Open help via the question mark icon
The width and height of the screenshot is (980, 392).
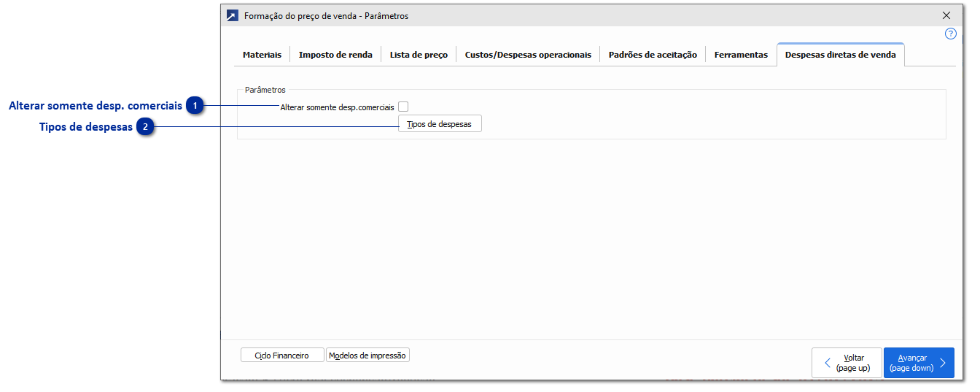pyautogui.click(x=950, y=34)
